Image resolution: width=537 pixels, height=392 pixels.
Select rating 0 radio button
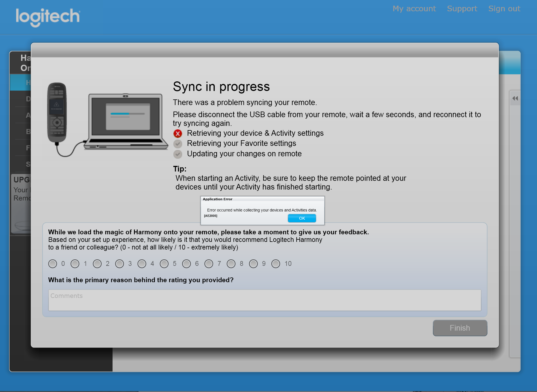coord(53,264)
